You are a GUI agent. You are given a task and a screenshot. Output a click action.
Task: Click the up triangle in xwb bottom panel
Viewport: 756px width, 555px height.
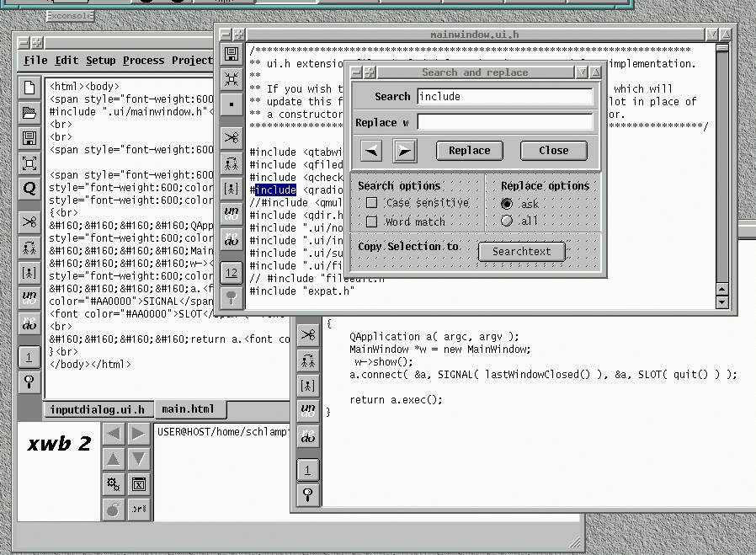pos(114,458)
